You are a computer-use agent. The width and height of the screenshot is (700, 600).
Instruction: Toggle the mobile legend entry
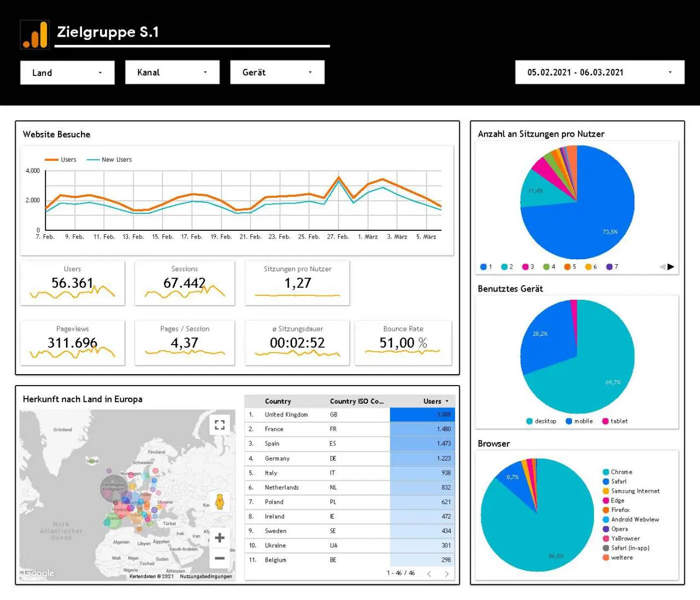click(579, 421)
